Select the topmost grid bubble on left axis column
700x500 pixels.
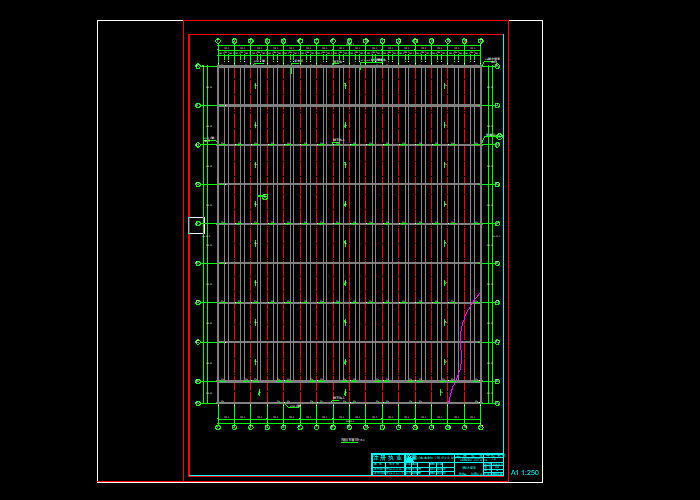[198, 66]
